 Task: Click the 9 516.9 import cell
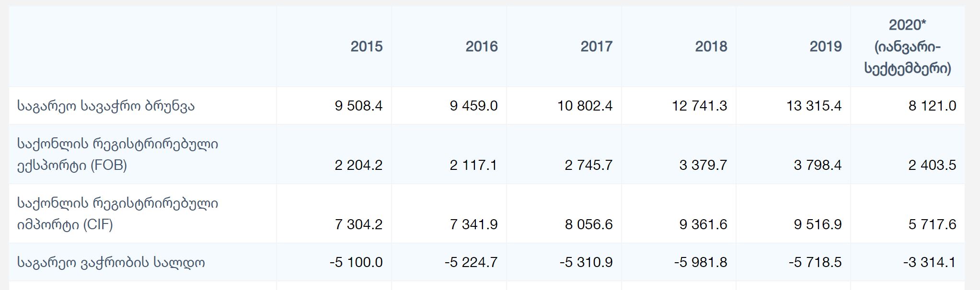pyautogui.click(x=818, y=224)
